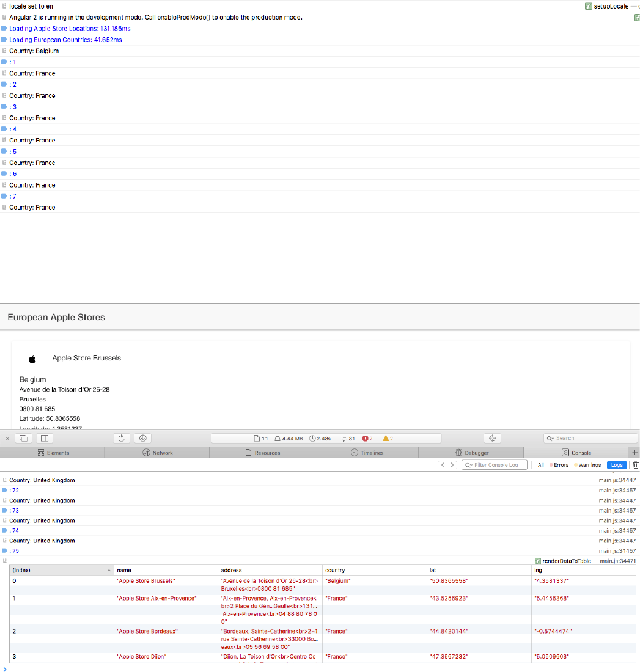Click the setupLocale function icon
The image size is (640, 672).
588,6
